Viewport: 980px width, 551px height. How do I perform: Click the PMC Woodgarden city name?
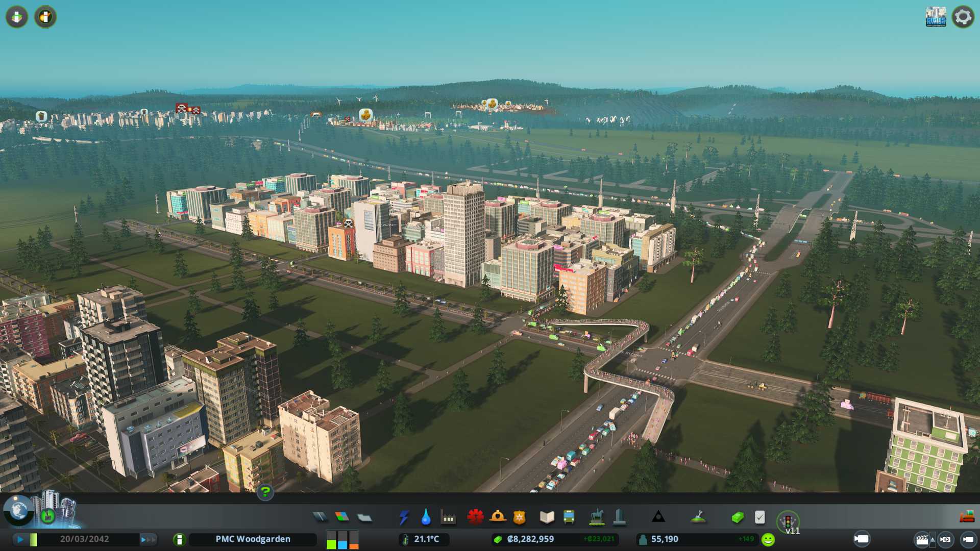tap(253, 539)
